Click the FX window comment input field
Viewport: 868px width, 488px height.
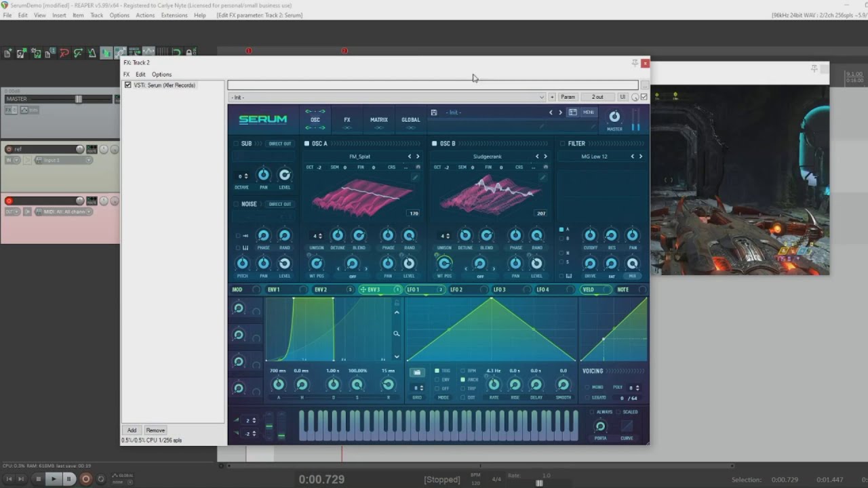pos(433,85)
